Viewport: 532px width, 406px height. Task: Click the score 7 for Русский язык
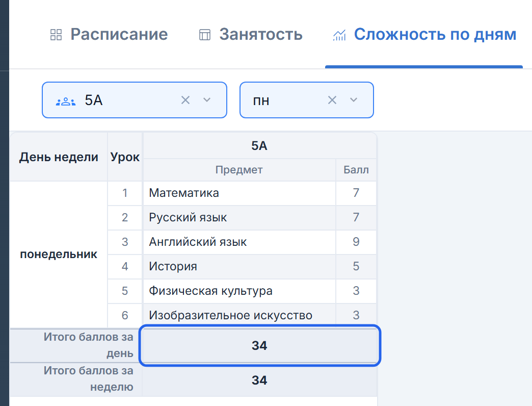(x=356, y=218)
